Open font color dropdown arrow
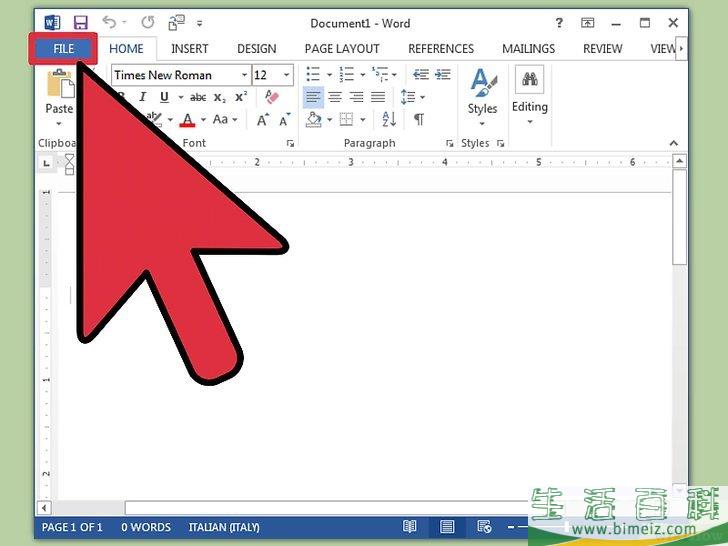 [x=203, y=120]
